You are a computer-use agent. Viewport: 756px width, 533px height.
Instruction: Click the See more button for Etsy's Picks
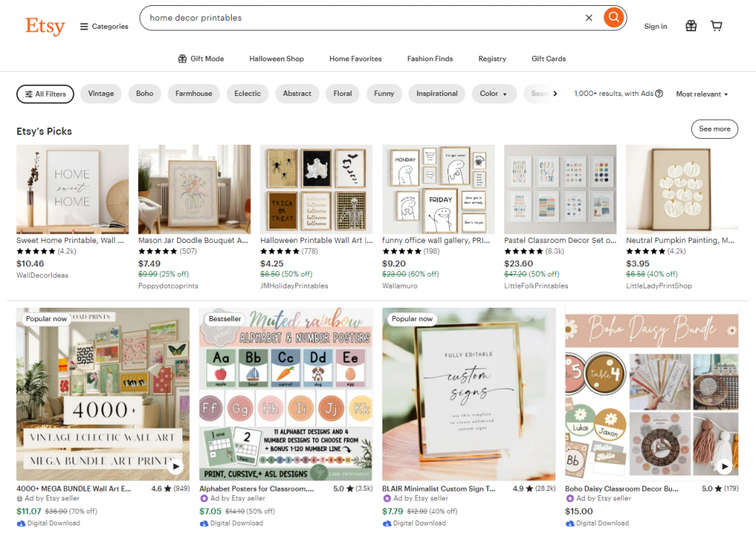pyautogui.click(x=714, y=129)
